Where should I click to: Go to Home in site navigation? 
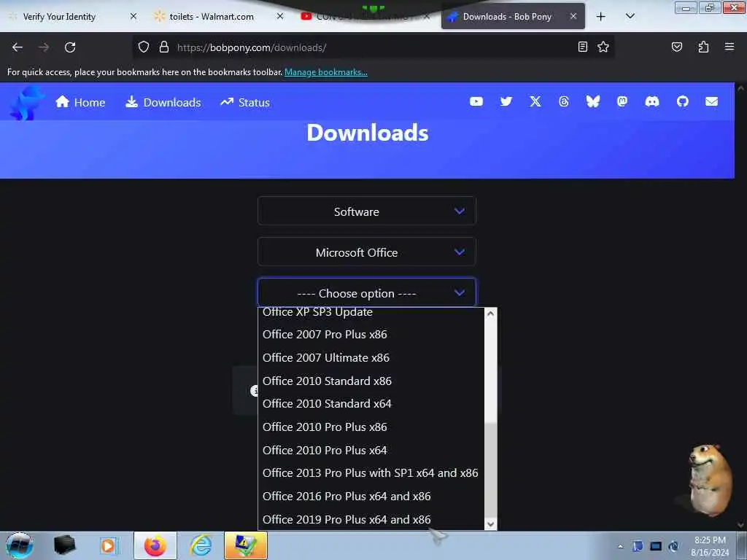(80, 102)
